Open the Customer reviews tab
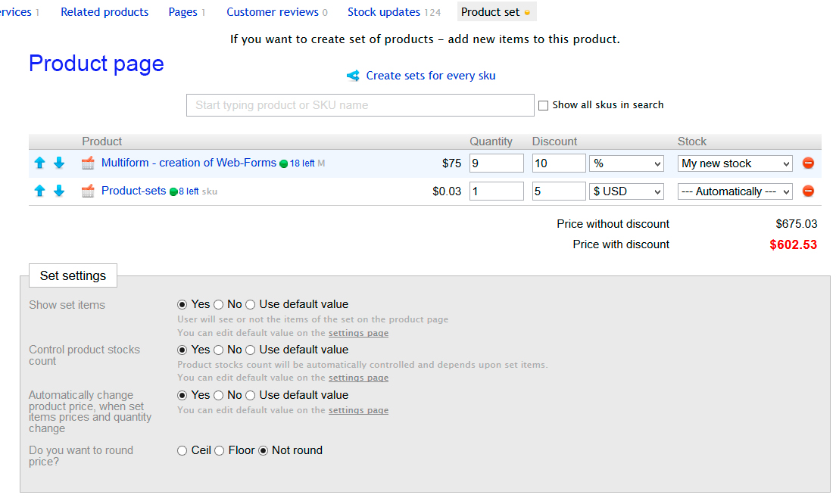Screen dimensions: 836x504 [271, 12]
